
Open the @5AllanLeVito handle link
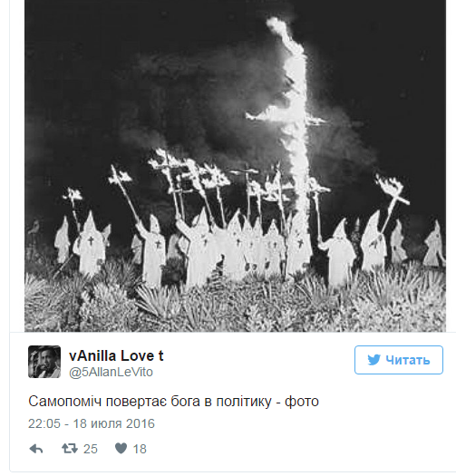pyautogui.click(x=111, y=372)
